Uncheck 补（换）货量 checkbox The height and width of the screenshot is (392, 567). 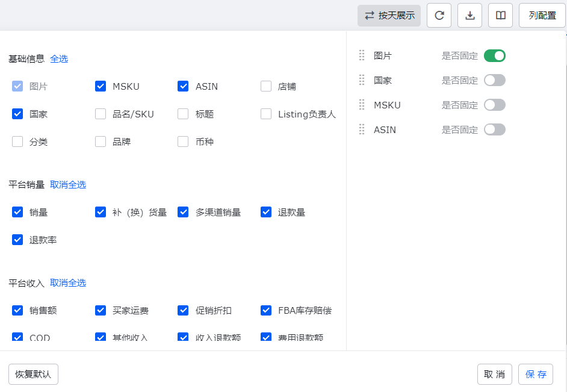point(100,212)
